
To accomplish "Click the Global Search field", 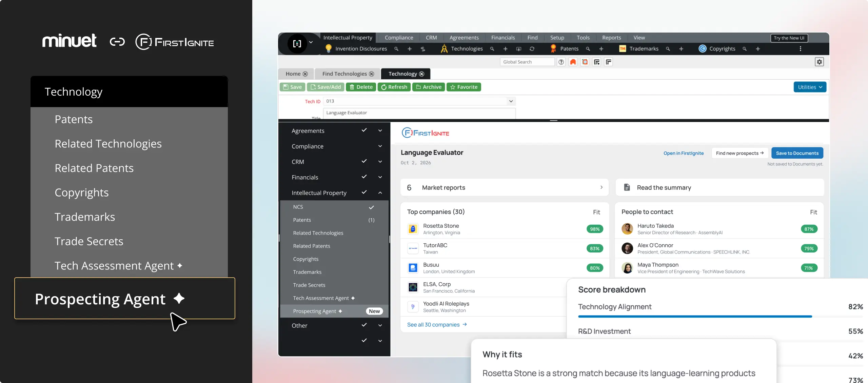I will coord(527,62).
